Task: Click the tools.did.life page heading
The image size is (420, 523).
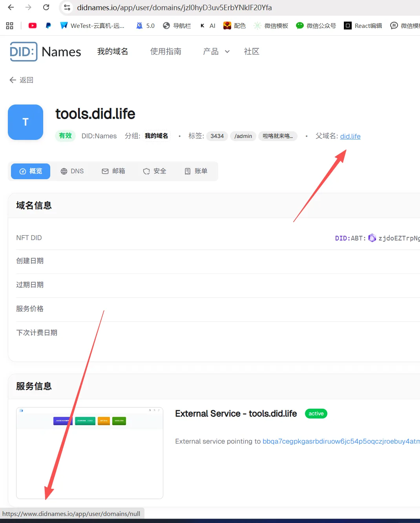Action: 95,114
